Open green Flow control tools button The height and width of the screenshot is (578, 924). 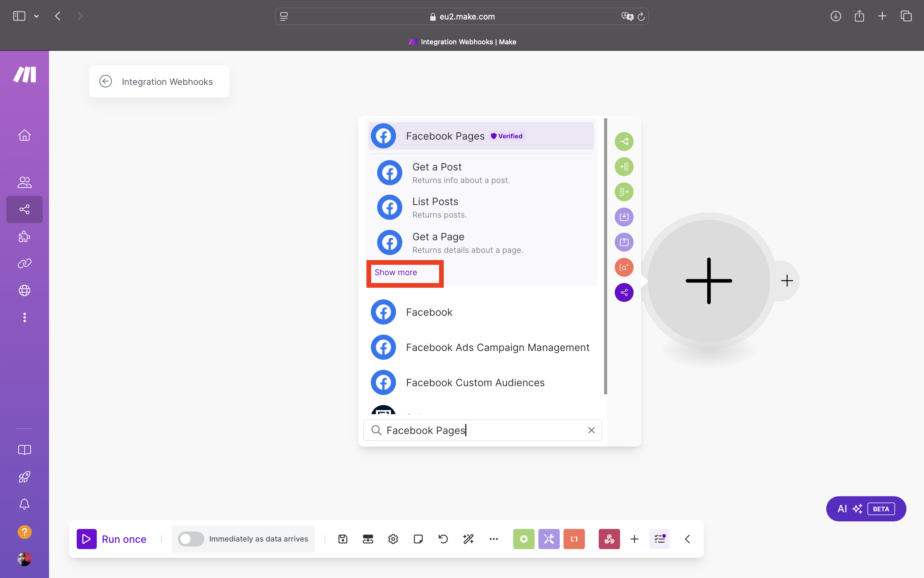tap(524, 539)
